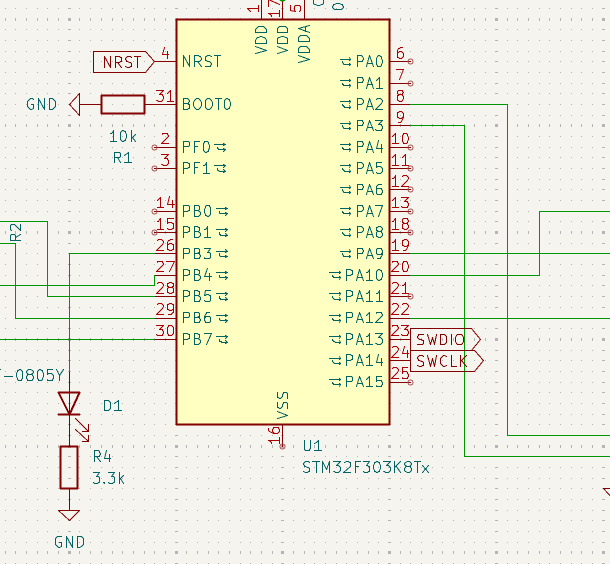Screen dimensions: 610x564
Task: Click the PB7 pin label
Action: [x=197, y=339]
